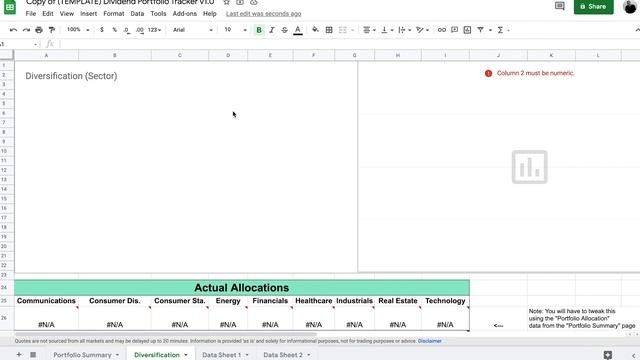The image size is (640, 360).
Task: Open the Edit menu
Action: 48,13
